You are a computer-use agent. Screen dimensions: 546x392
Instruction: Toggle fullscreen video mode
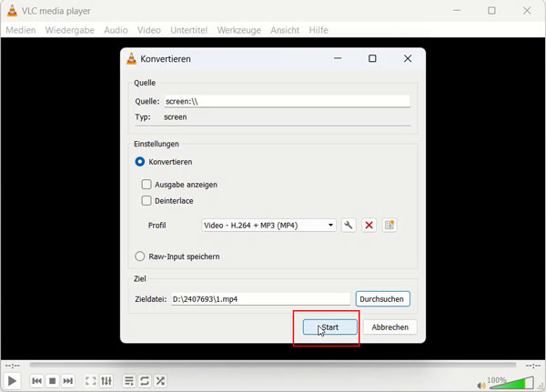point(90,381)
